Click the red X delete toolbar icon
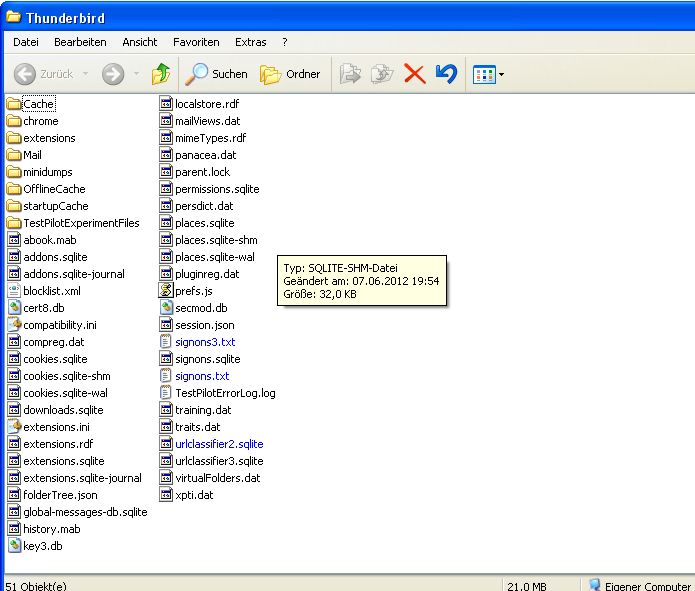695x591 pixels. (414, 74)
